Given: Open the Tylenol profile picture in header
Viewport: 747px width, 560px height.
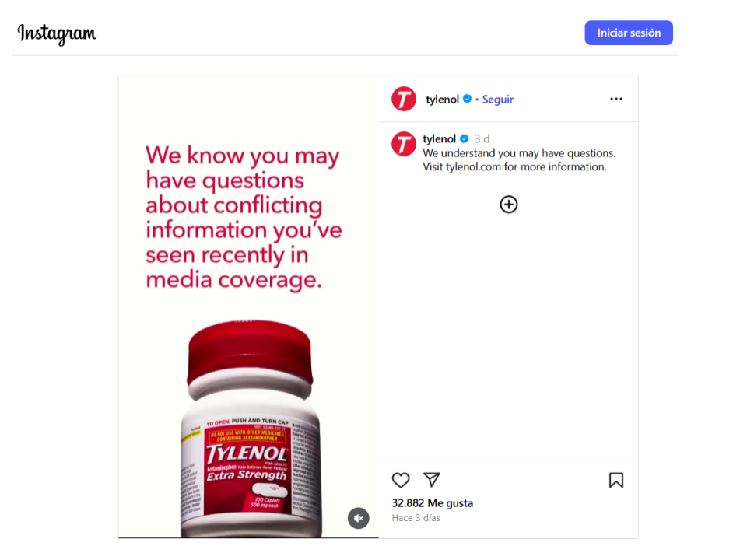Looking at the screenshot, I should (x=404, y=99).
